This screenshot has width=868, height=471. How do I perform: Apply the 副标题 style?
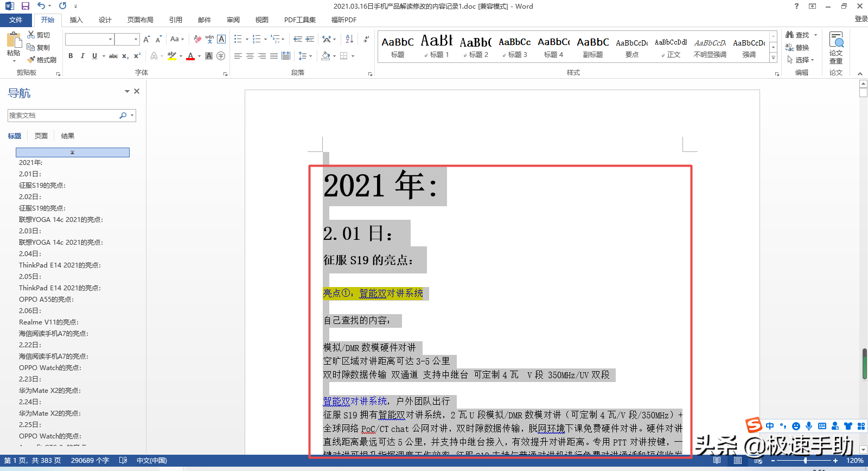coord(593,46)
